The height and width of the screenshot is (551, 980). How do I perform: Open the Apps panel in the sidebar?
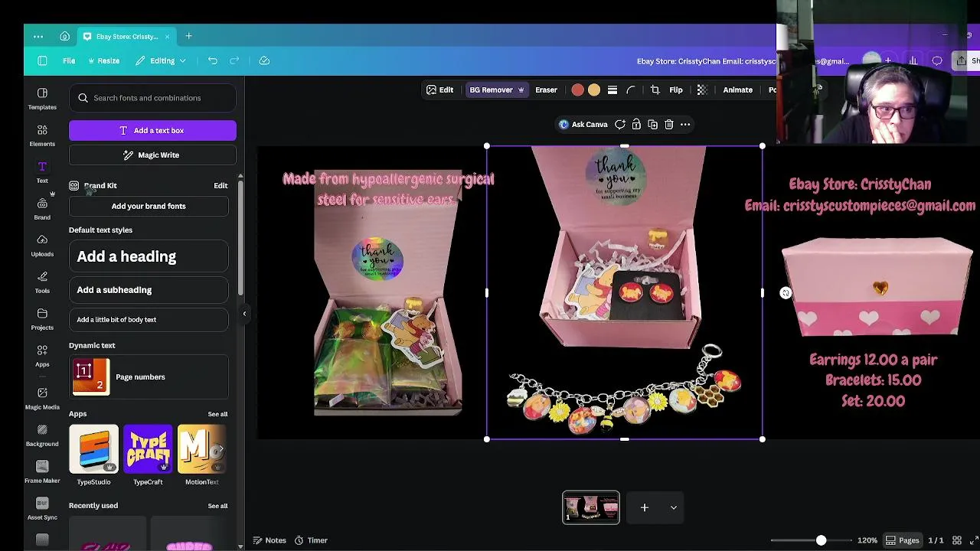tap(42, 356)
